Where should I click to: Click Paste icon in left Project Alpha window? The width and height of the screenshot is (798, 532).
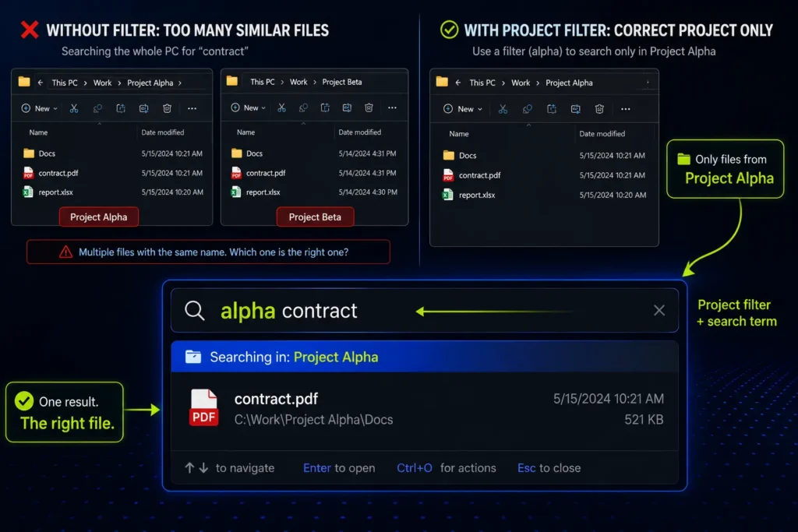click(121, 108)
